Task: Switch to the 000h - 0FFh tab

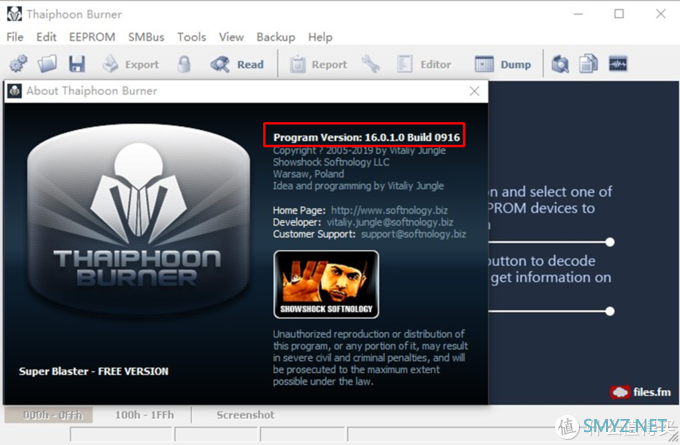Action: 49,415
